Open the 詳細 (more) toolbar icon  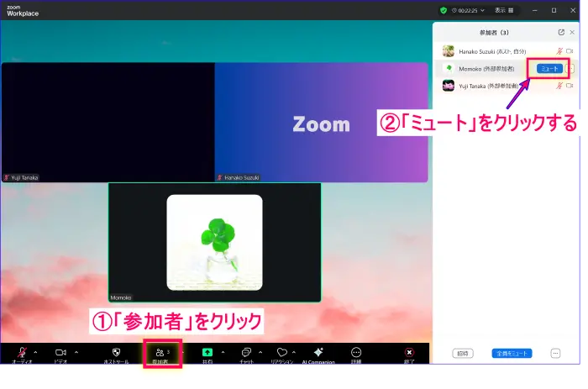(x=356, y=353)
